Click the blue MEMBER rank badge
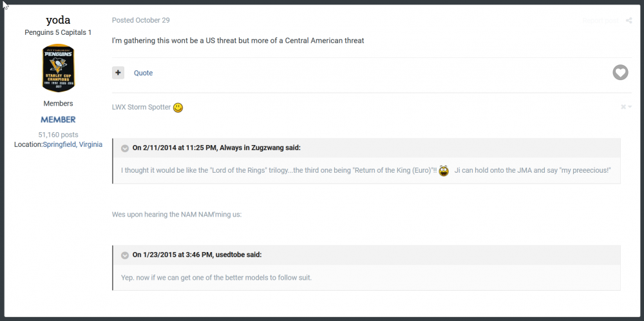 pos(58,120)
